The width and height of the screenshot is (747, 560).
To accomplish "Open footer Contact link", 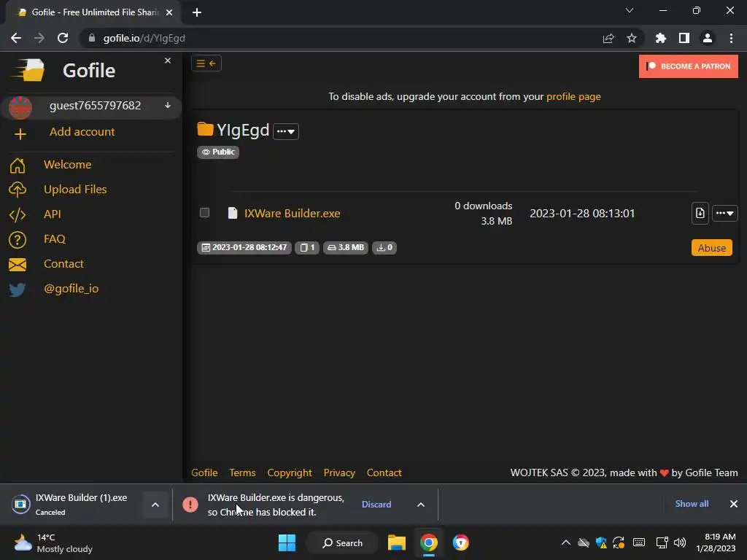I will 384,472.
